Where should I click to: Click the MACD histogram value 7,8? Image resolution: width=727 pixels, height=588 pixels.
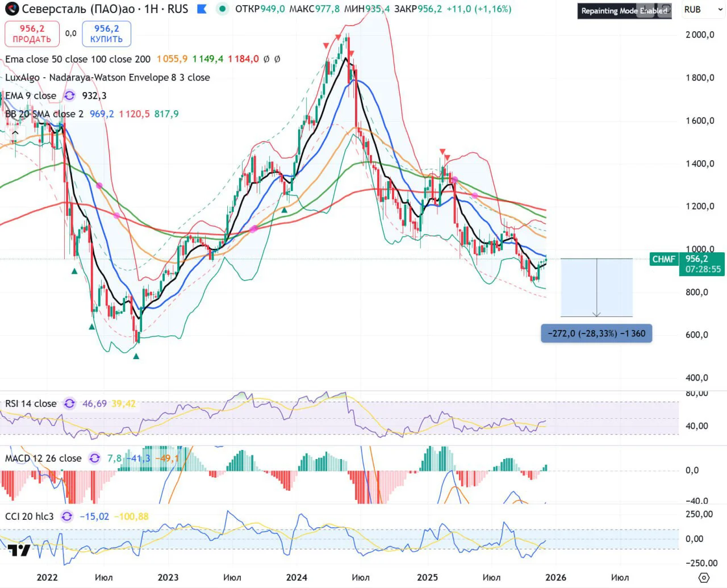click(x=114, y=458)
